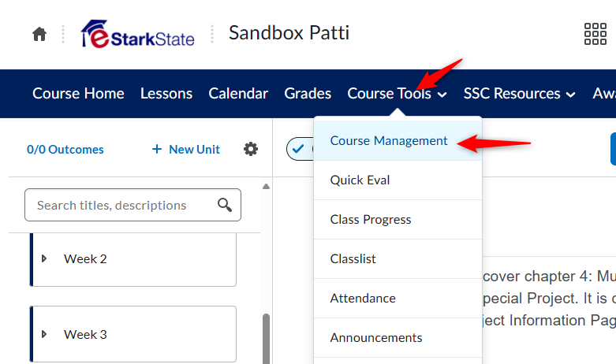Click the settings gear icon

tap(251, 149)
